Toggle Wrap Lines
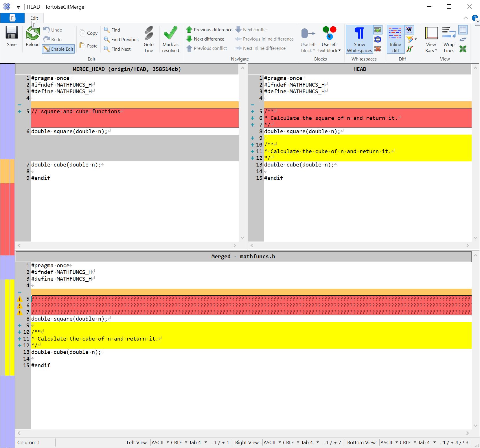This screenshot has width=480, height=448. 449,39
